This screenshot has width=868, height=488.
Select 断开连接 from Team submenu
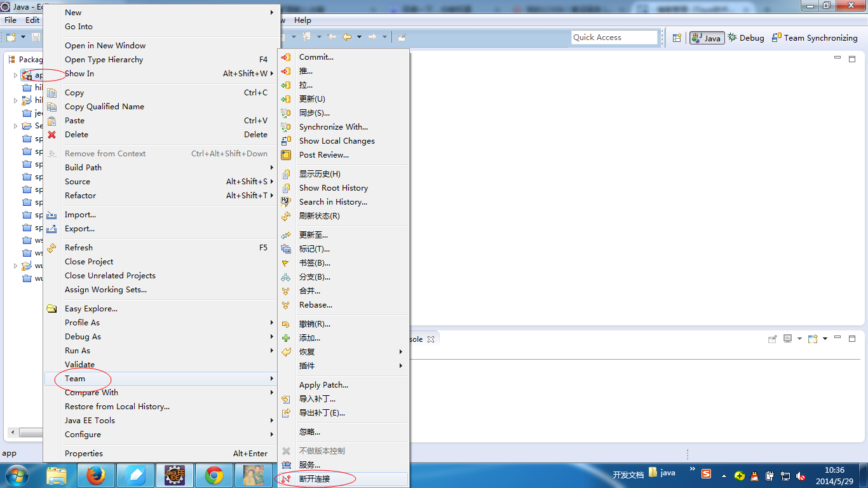click(x=315, y=478)
